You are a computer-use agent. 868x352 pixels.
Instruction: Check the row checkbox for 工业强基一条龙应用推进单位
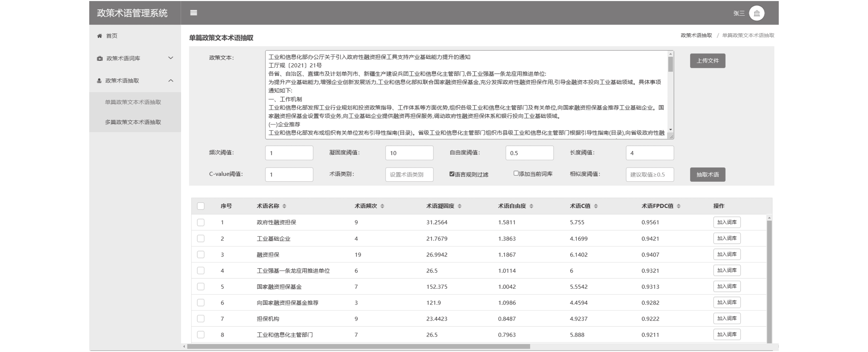coord(201,271)
